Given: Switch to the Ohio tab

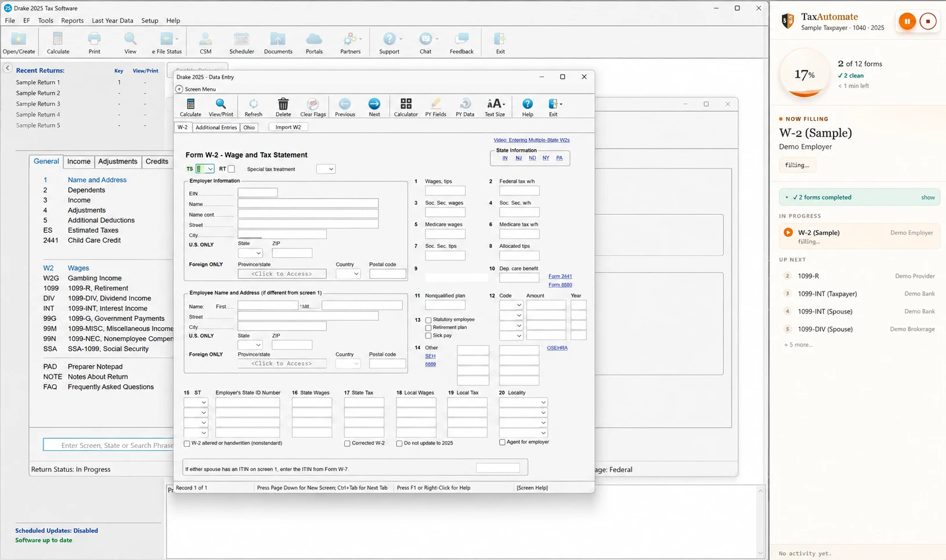Looking at the screenshot, I should point(249,127).
